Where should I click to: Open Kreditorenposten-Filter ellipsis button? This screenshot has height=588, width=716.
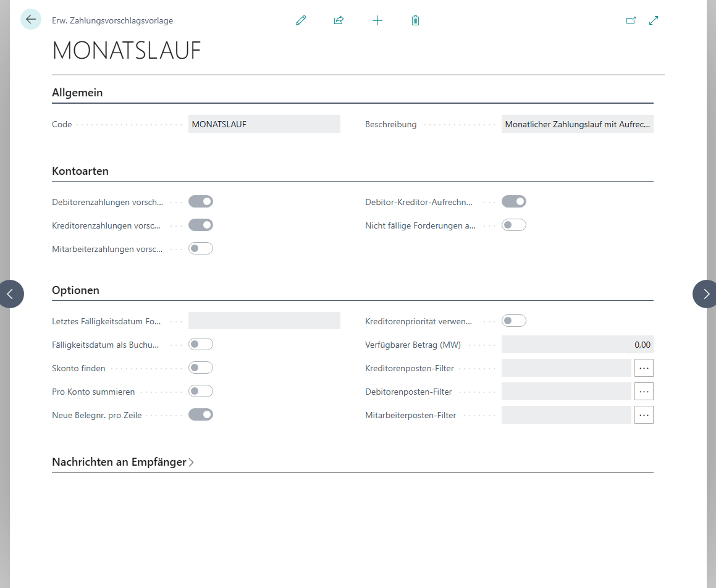pyautogui.click(x=644, y=368)
